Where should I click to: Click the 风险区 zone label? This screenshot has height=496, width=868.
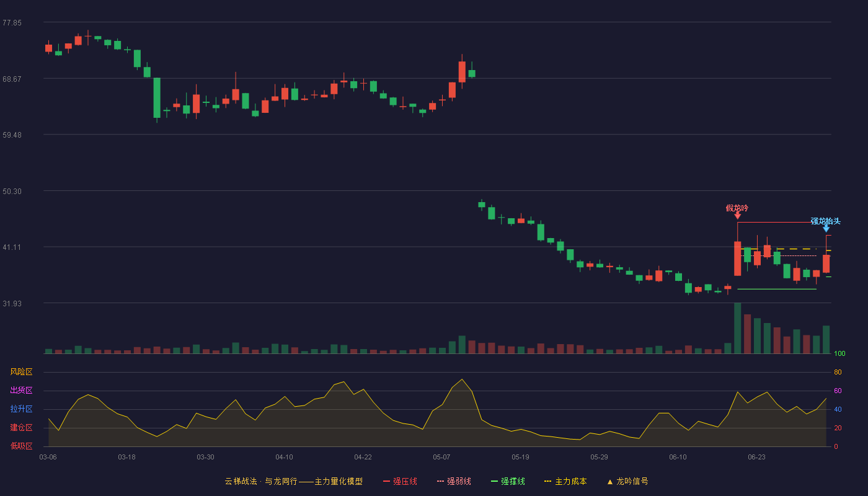[x=21, y=372]
